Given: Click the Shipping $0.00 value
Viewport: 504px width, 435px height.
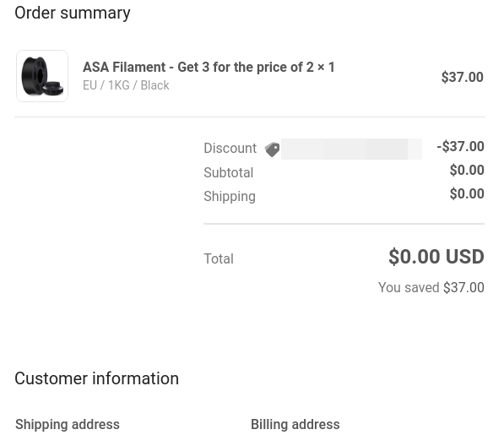Looking at the screenshot, I should (467, 194).
